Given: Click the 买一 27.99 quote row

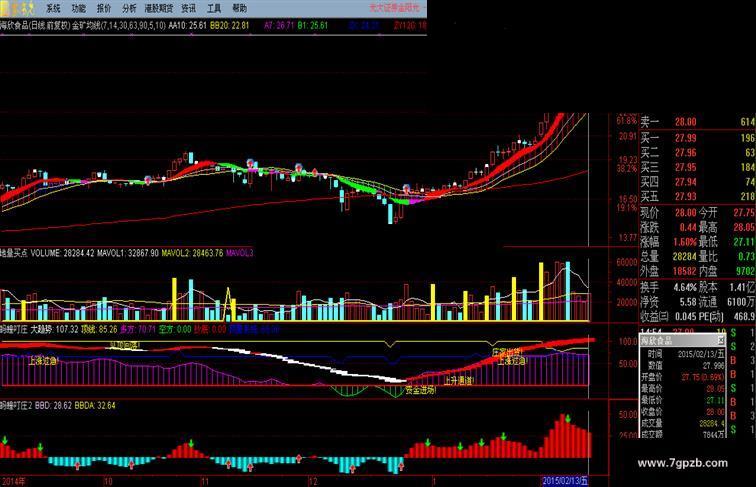Looking at the screenshot, I should point(697,138).
